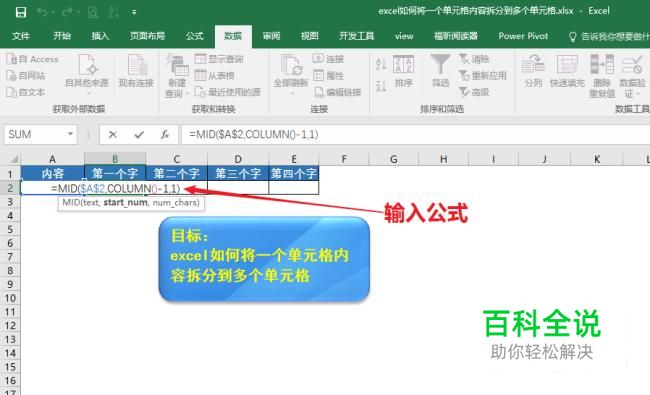This screenshot has width=650, height=395.
Task: Click 属性 button in connections group
Action: click(x=328, y=75)
